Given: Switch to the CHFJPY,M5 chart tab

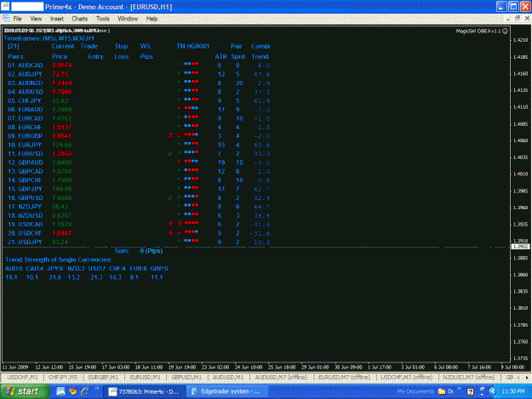Looking at the screenshot, I should [x=63, y=377].
